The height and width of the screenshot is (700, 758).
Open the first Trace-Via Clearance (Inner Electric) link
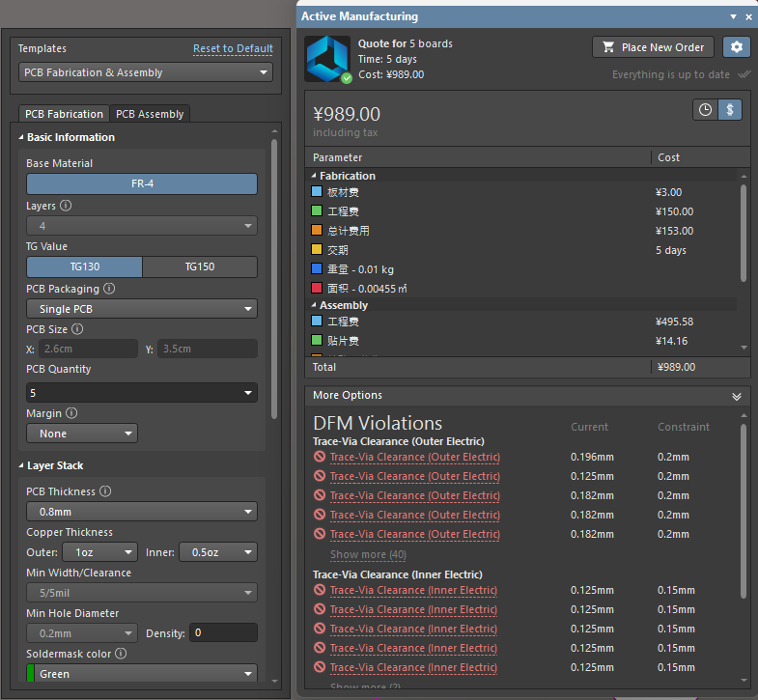[413, 590]
